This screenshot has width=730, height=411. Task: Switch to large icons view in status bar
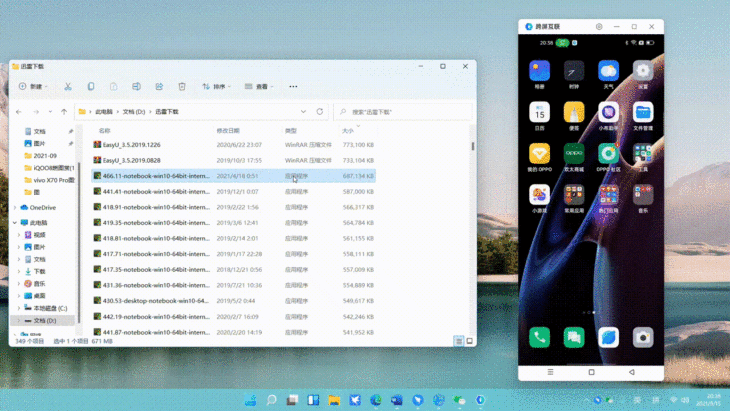[470, 341]
